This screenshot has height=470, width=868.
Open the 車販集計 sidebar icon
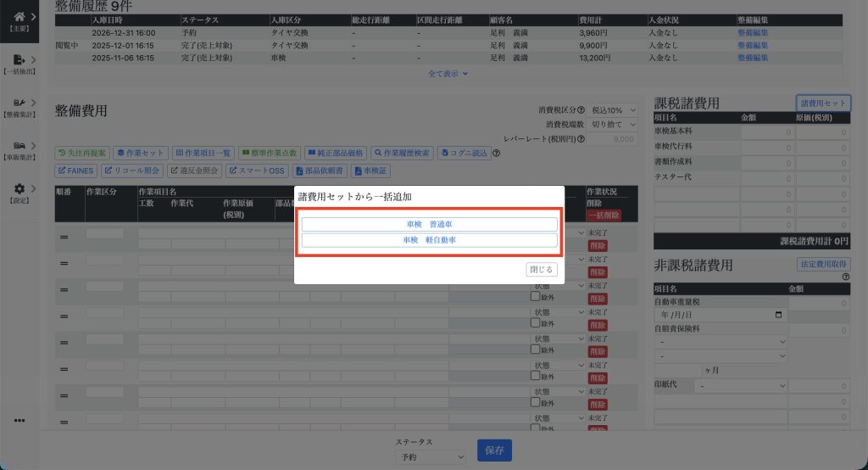19,146
